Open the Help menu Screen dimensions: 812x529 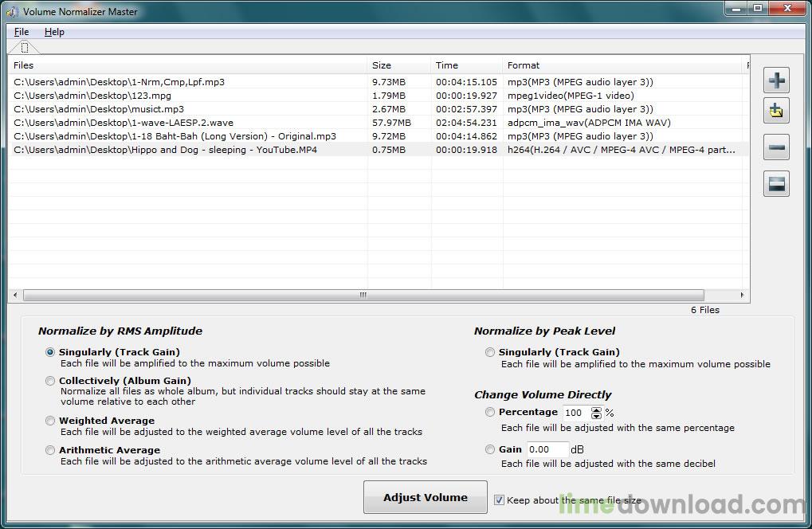click(x=54, y=32)
